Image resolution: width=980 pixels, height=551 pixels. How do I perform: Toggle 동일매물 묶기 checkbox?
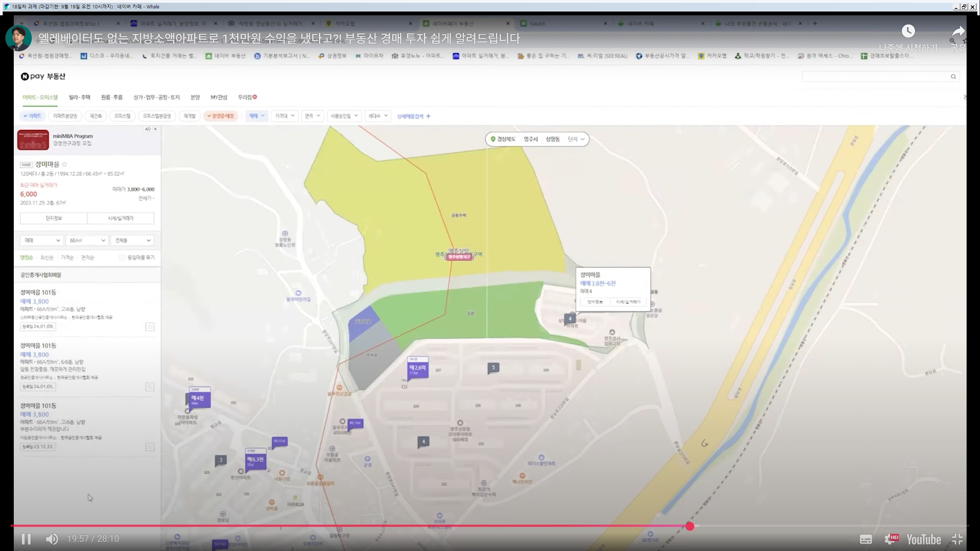(x=122, y=258)
